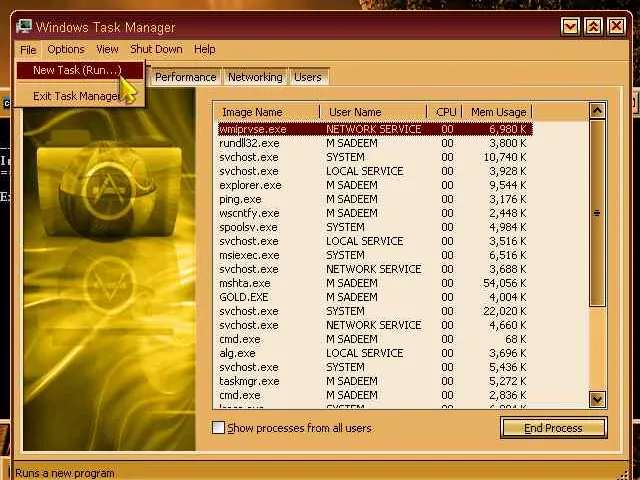Select the taskmgr.exe process row
Image resolution: width=640 pixels, height=480 pixels.
(x=375, y=381)
